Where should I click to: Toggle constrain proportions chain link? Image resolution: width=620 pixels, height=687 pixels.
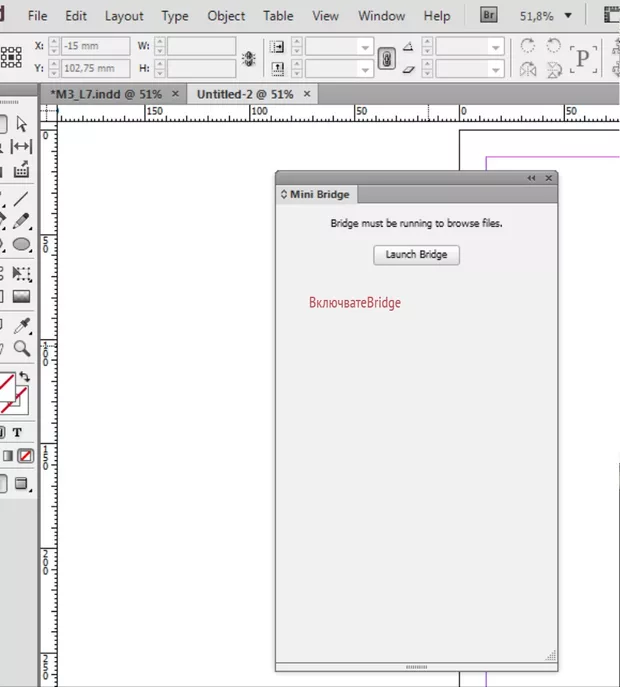387,58
